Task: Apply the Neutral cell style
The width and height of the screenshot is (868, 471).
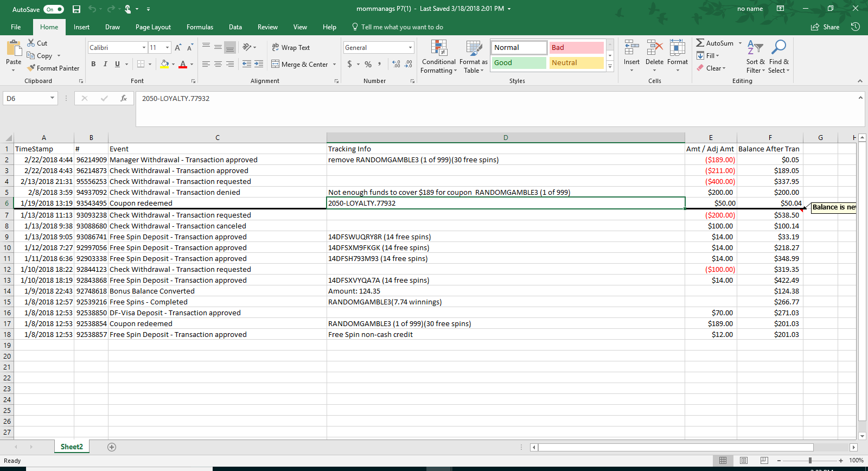Action: pyautogui.click(x=576, y=63)
